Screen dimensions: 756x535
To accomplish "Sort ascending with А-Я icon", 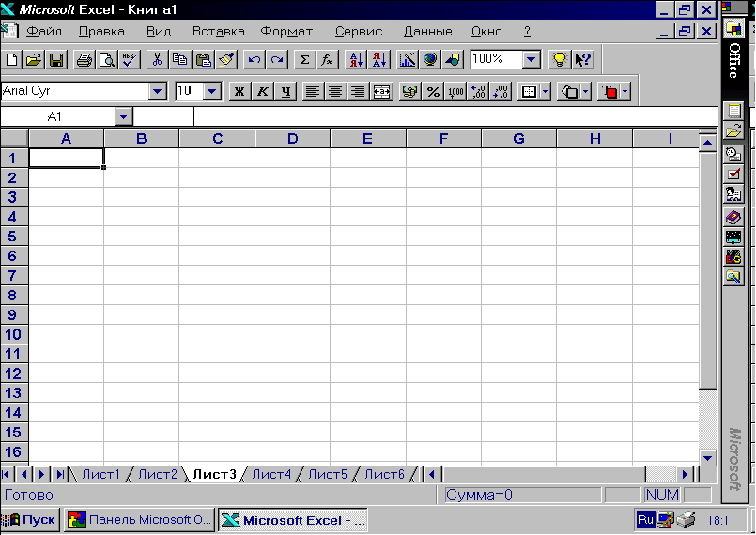I will click(356, 60).
